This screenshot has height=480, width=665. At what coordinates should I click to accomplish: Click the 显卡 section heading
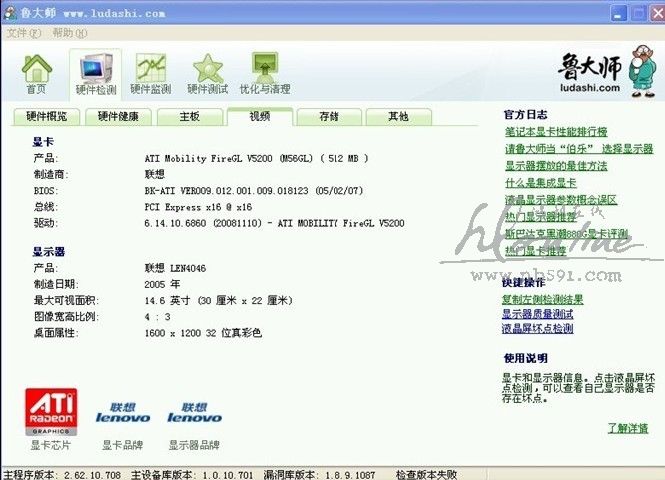pos(43,142)
